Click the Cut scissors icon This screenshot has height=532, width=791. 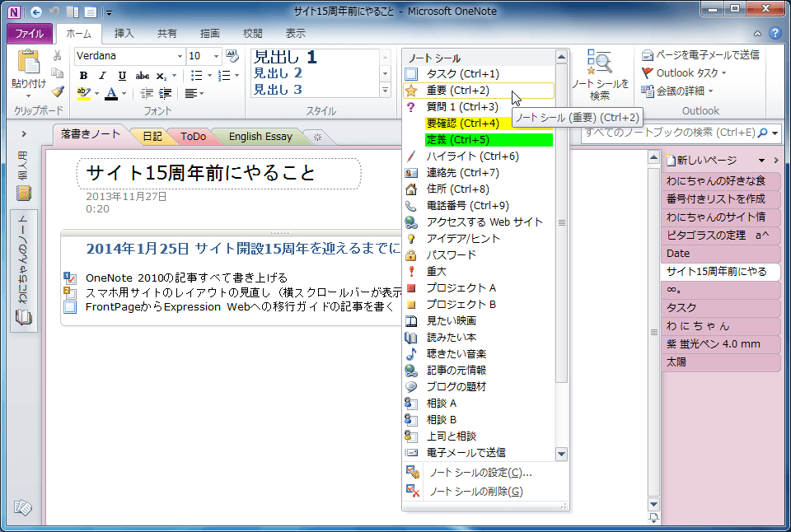(x=58, y=55)
